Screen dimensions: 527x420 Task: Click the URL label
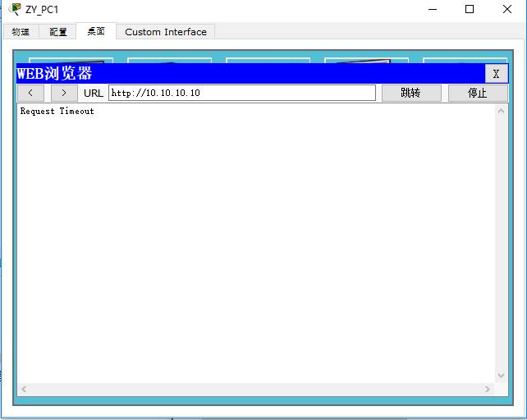pyautogui.click(x=94, y=93)
